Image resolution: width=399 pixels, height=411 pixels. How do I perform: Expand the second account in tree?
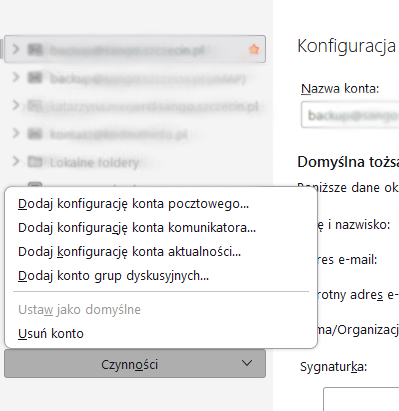click(x=16, y=77)
